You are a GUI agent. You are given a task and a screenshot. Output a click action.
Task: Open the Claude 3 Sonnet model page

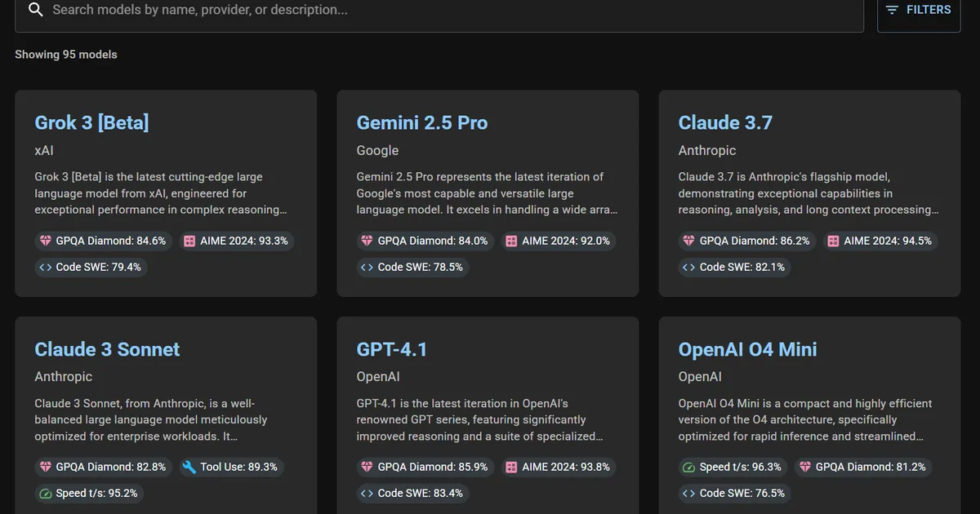(107, 349)
